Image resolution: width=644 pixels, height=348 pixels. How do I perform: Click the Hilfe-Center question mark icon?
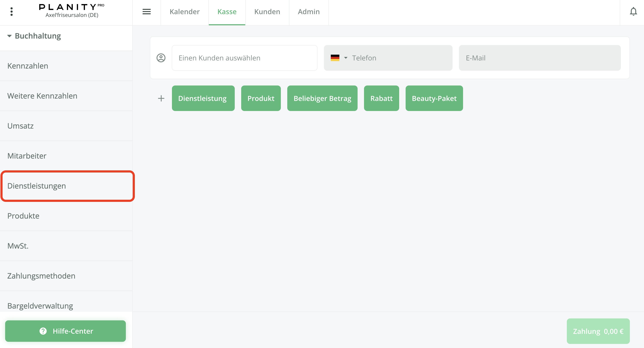tap(43, 331)
